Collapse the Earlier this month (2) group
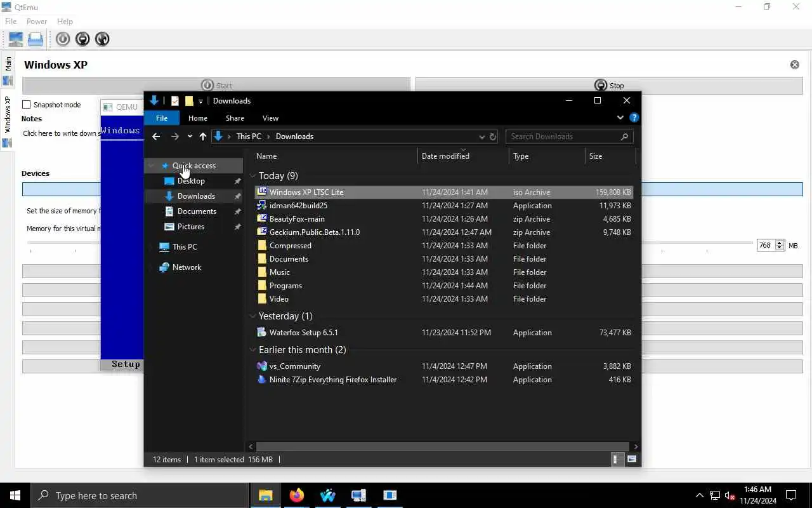Image resolution: width=812 pixels, height=508 pixels. click(253, 350)
